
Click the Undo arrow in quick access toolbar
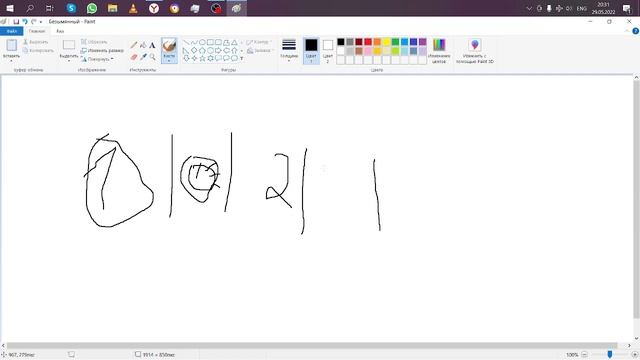pos(25,22)
